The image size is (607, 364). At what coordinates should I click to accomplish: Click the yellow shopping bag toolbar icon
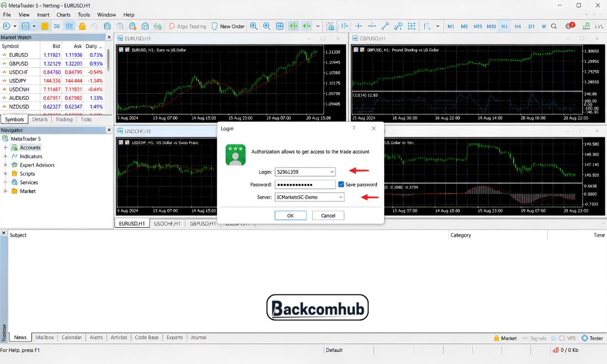coord(82,26)
